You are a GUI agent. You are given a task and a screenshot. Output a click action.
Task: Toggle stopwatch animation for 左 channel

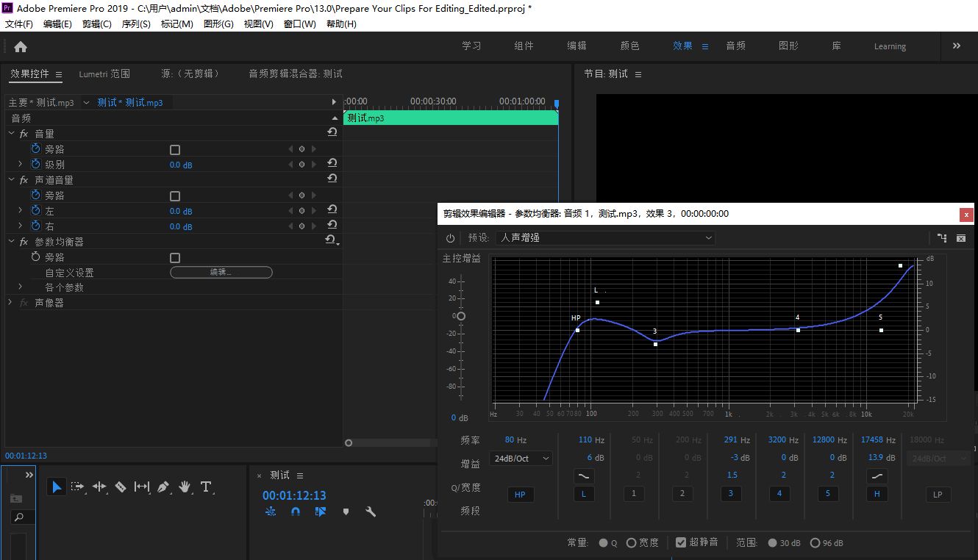coord(35,210)
